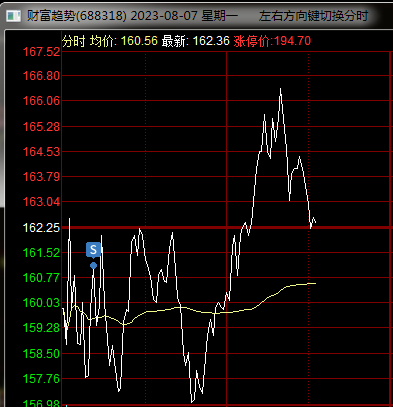Click the 最新: 162.36 latest price label
Image resolution: width=393 pixels, height=407 pixels.
(196, 41)
